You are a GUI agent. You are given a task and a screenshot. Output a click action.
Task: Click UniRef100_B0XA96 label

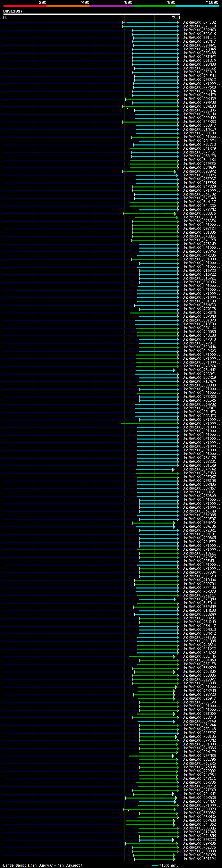tap(199, 282)
